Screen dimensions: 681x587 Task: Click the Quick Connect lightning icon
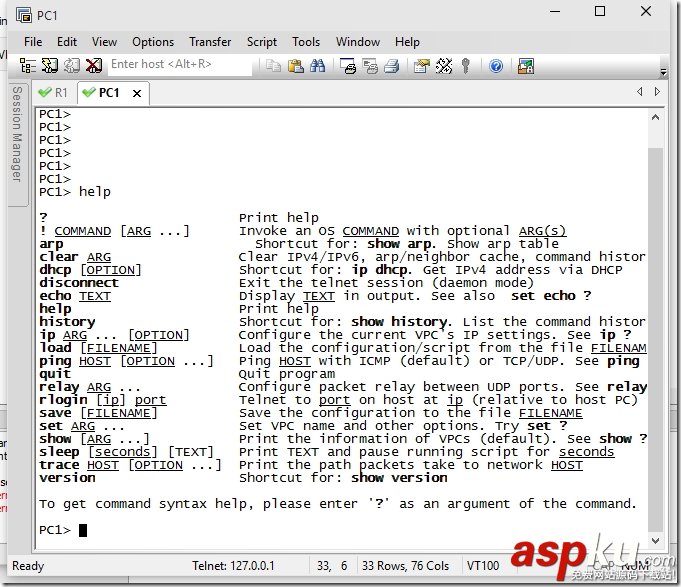[x=50, y=66]
